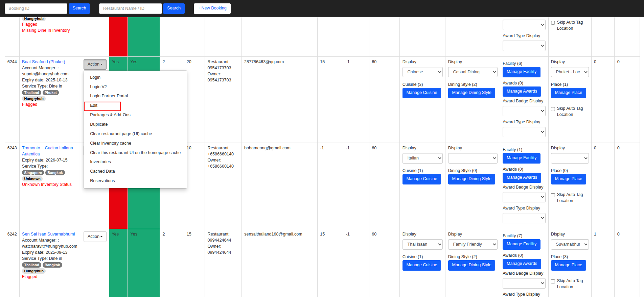Expand the Chinese cuisine display dropdown

(x=422, y=72)
